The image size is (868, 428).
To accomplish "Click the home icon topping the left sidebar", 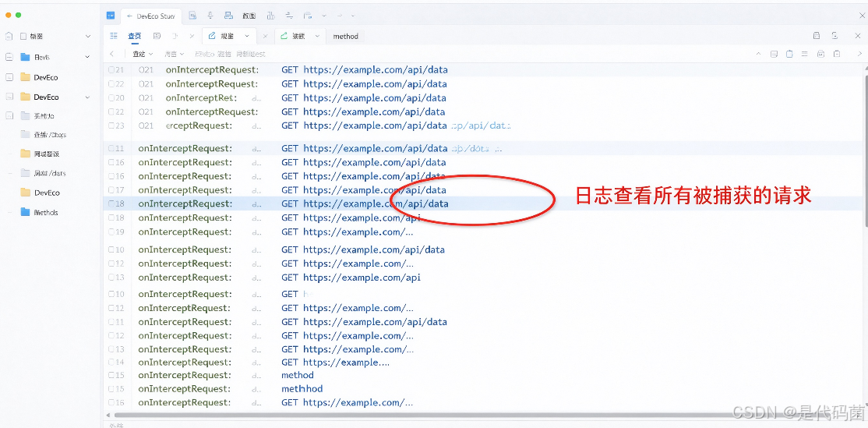I will pos(9,36).
